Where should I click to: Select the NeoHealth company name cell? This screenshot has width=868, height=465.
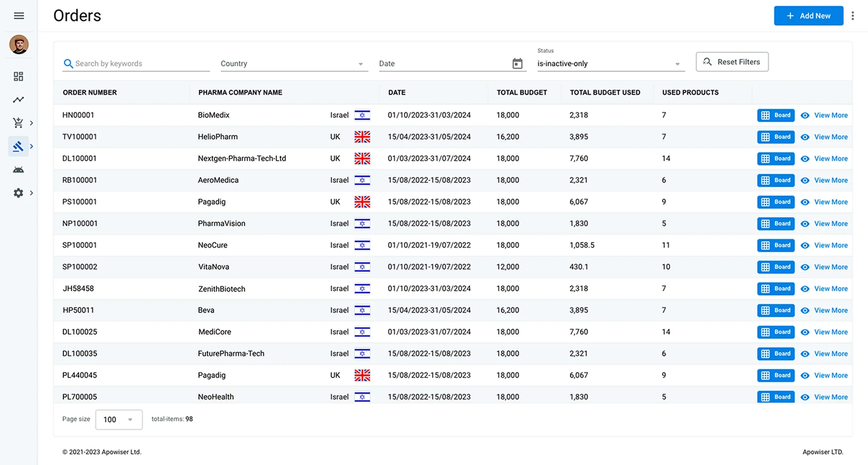point(216,397)
